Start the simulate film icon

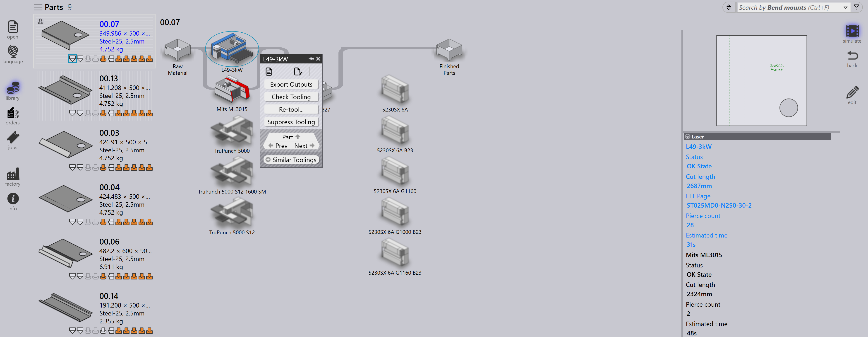point(852,31)
